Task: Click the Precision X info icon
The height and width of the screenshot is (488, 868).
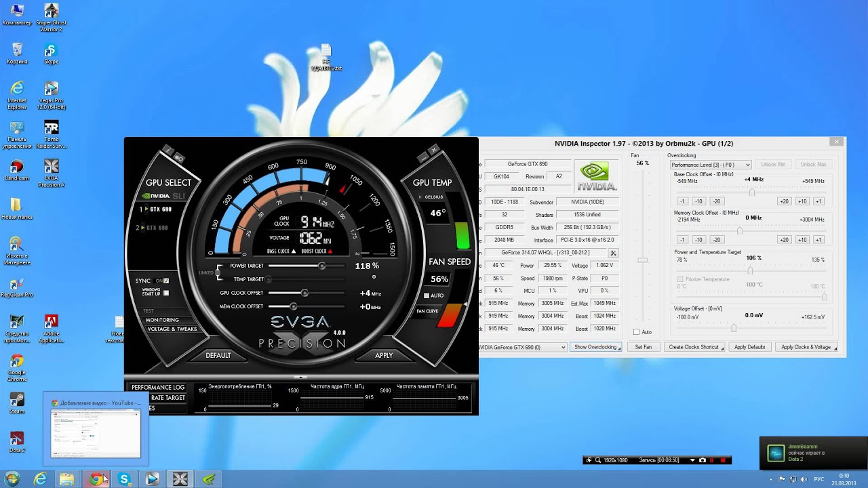Action: (x=168, y=150)
